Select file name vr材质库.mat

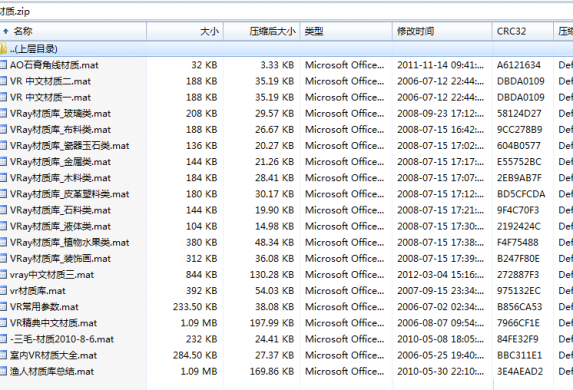point(38,291)
